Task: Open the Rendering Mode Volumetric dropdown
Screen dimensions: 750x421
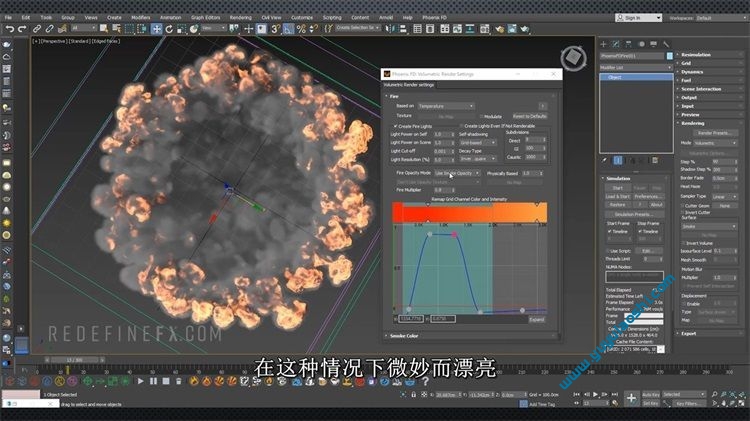Action: (x=716, y=143)
